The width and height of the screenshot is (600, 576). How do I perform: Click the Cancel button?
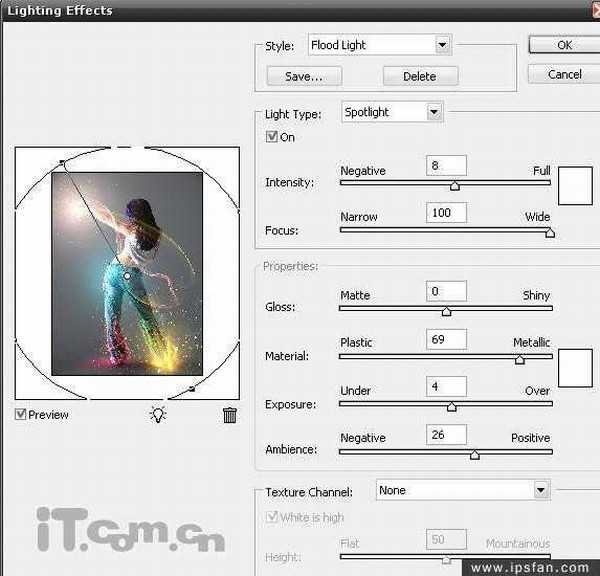click(x=564, y=74)
